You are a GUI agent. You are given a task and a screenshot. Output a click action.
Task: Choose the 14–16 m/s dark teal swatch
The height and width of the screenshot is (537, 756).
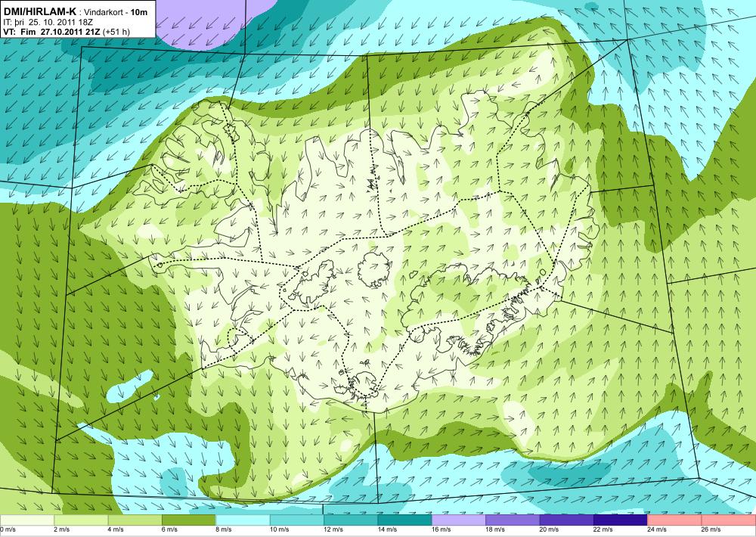[x=405, y=520]
